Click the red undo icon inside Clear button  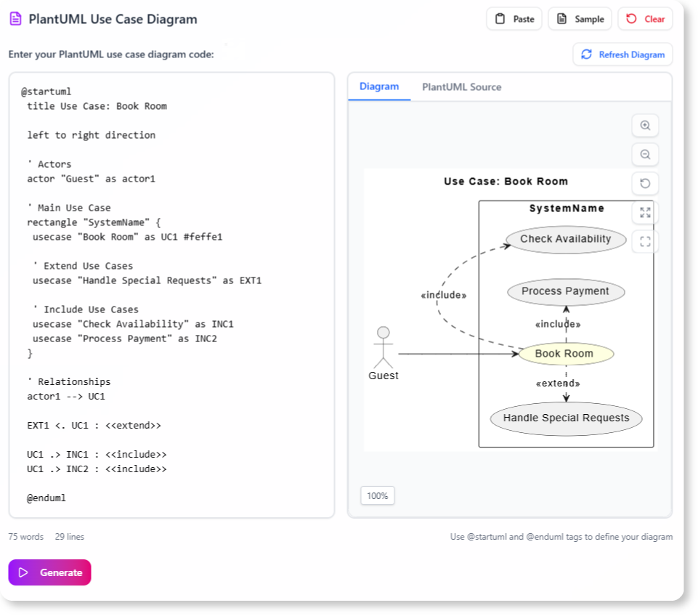631,18
